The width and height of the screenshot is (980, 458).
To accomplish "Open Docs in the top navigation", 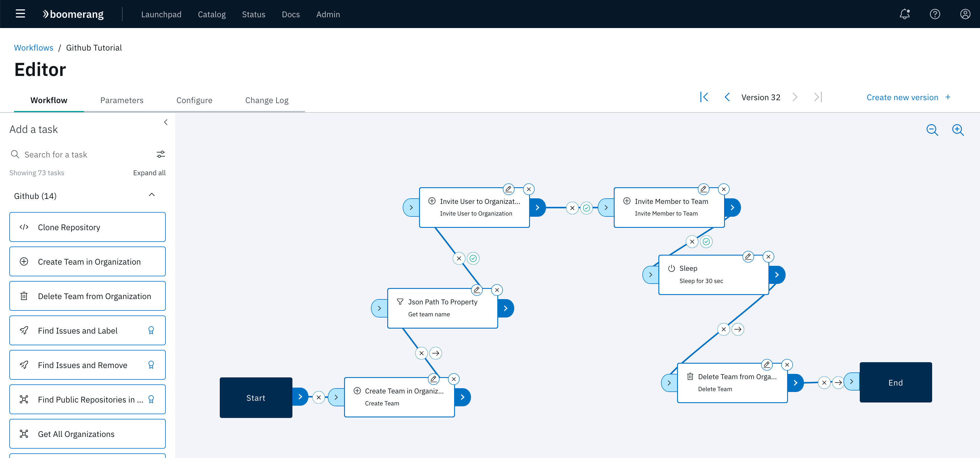I will pyautogui.click(x=291, y=14).
